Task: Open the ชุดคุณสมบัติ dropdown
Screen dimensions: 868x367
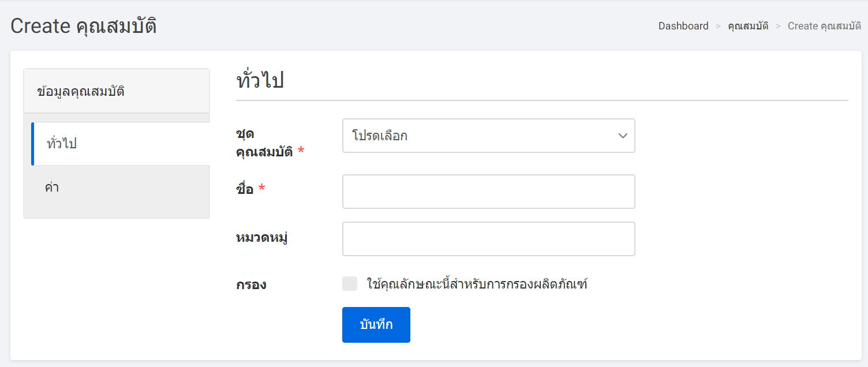Action: [488, 136]
